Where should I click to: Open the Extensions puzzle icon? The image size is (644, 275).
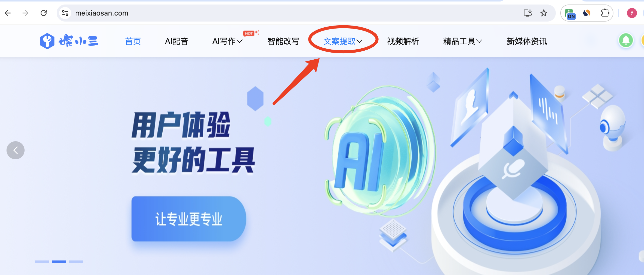point(605,13)
